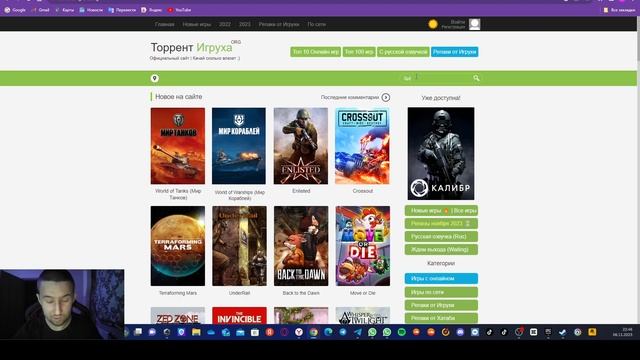Select the 2023 navigation item

tap(245, 24)
